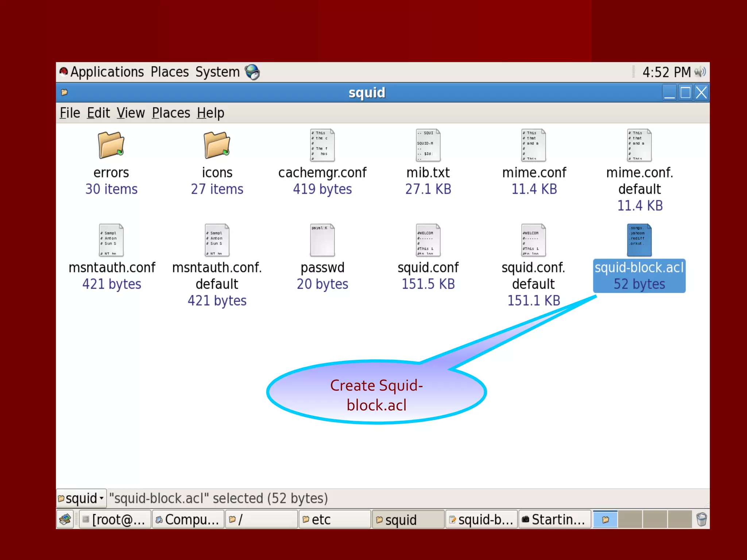
Task: Select the cachemgr.conf file icon
Action: pos(322,145)
